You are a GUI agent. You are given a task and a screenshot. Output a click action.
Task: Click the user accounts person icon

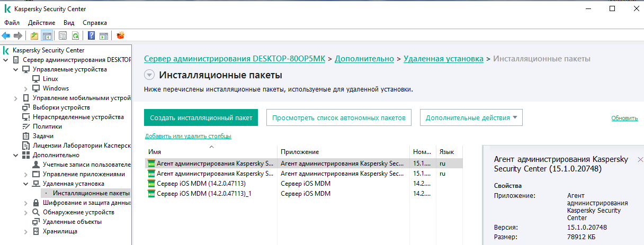pyautogui.click(x=36, y=165)
